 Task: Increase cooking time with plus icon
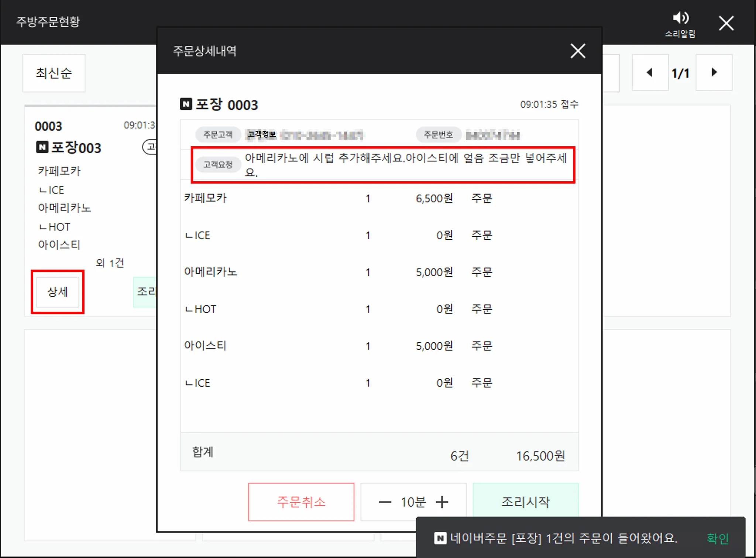[x=442, y=502]
